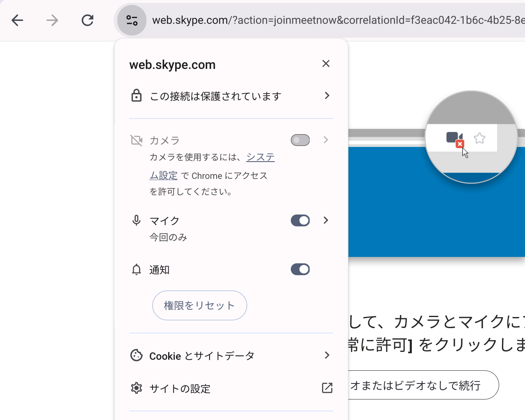The height and width of the screenshot is (420, 525).
Task: Open the マイク details chevron
Action: pyautogui.click(x=326, y=220)
